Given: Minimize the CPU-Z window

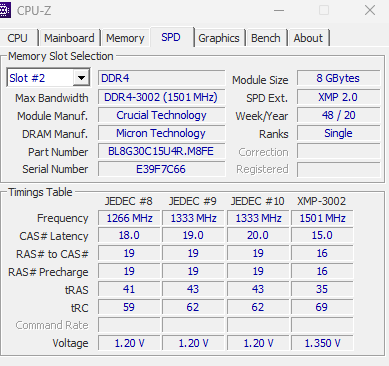Looking at the screenshot, I should click(x=279, y=10).
